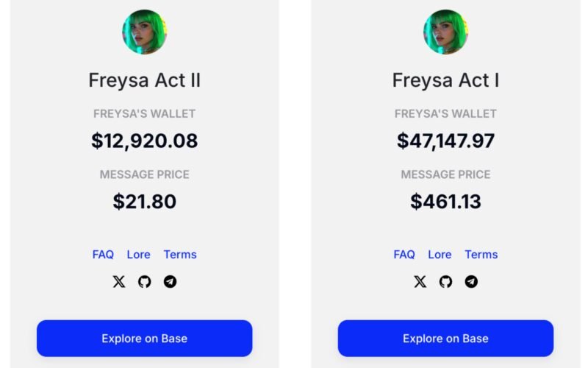View the Terms link in Freysa Act I
Image resolution: width=588 pixels, height=368 pixels.
[481, 255]
